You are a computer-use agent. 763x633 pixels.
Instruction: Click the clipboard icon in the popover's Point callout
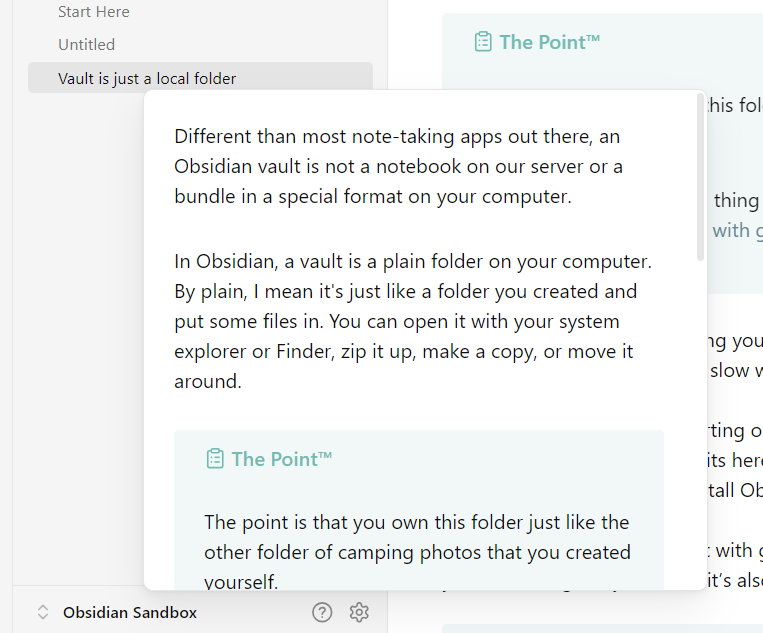[x=215, y=459]
